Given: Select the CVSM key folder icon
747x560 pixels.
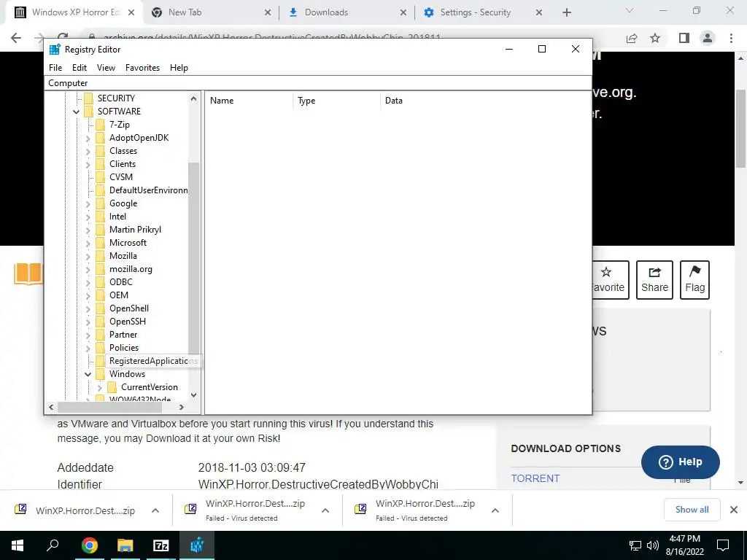Looking at the screenshot, I should (x=100, y=176).
